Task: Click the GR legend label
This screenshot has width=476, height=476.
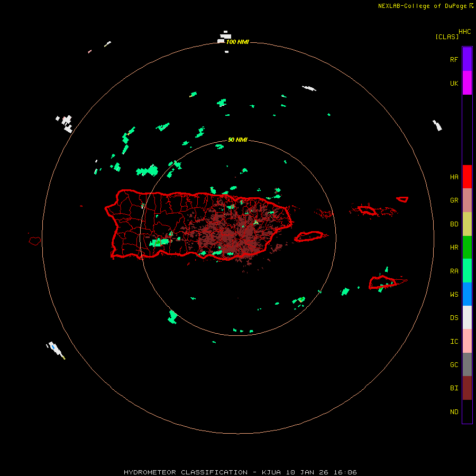Action: click(454, 200)
